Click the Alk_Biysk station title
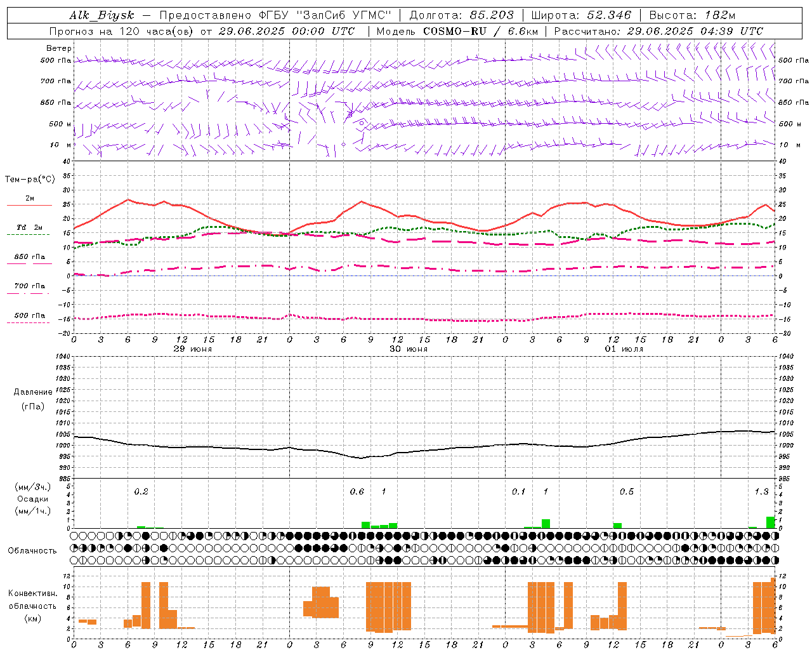 [101, 15]
